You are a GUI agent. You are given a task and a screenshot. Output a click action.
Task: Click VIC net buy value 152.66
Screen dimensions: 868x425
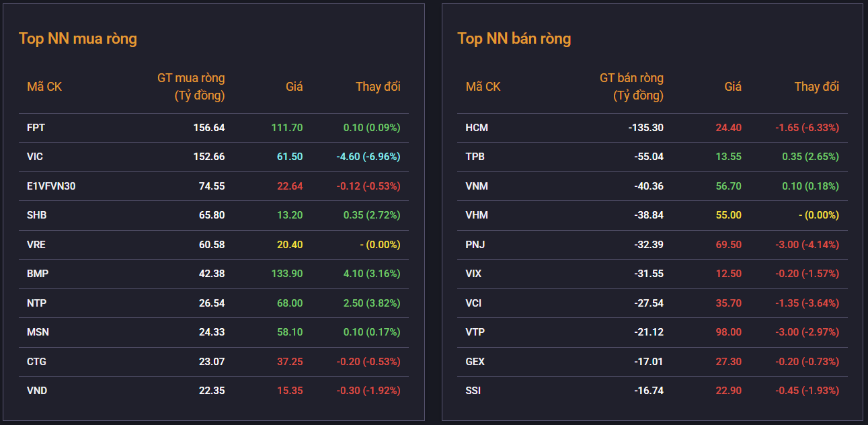[208, 157]
